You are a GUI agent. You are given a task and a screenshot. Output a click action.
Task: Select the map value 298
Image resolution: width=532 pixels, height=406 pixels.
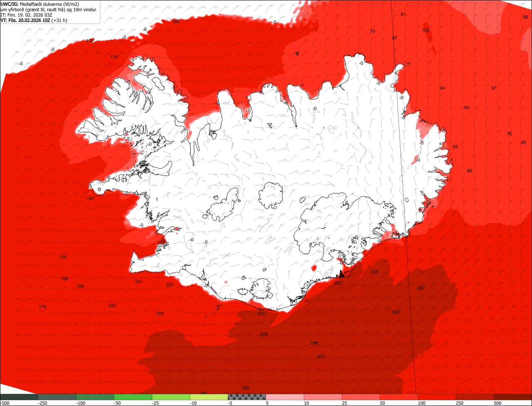(264, 334)
